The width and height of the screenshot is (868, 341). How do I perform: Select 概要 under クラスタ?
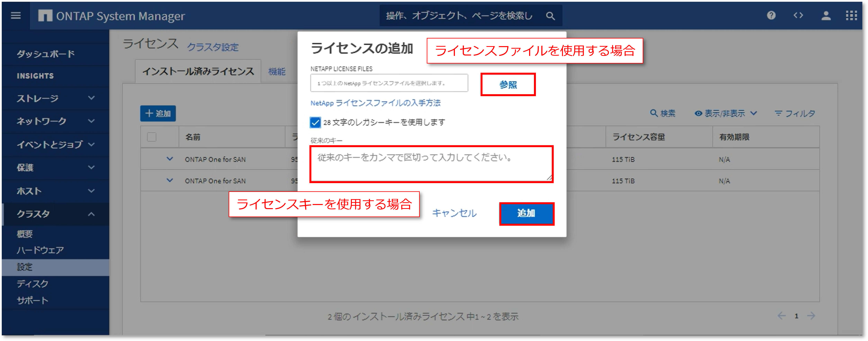(25, 234)
